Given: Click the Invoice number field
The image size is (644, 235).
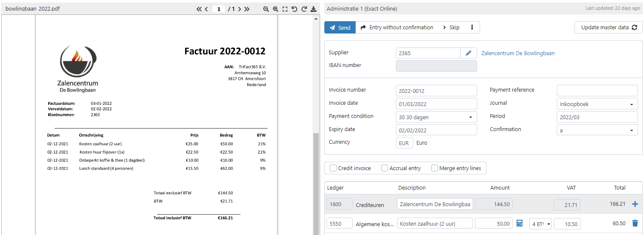Looking at the screenshot, I should point(436,91).
